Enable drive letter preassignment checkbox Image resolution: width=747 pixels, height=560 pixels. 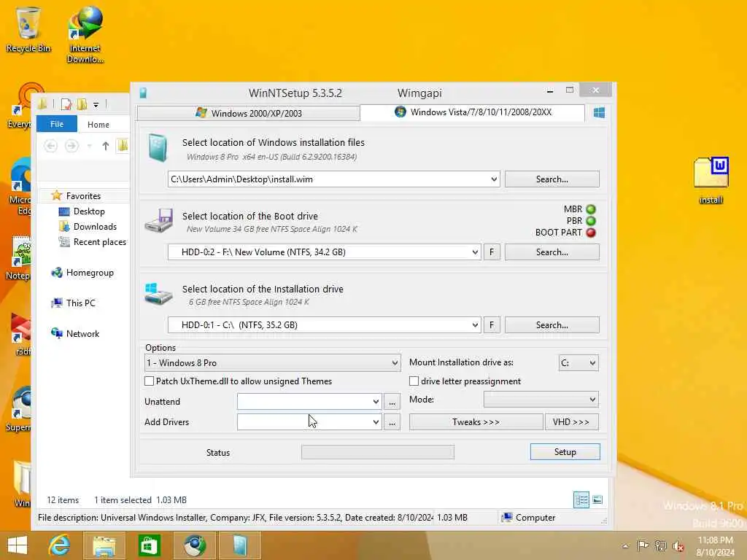414,381
